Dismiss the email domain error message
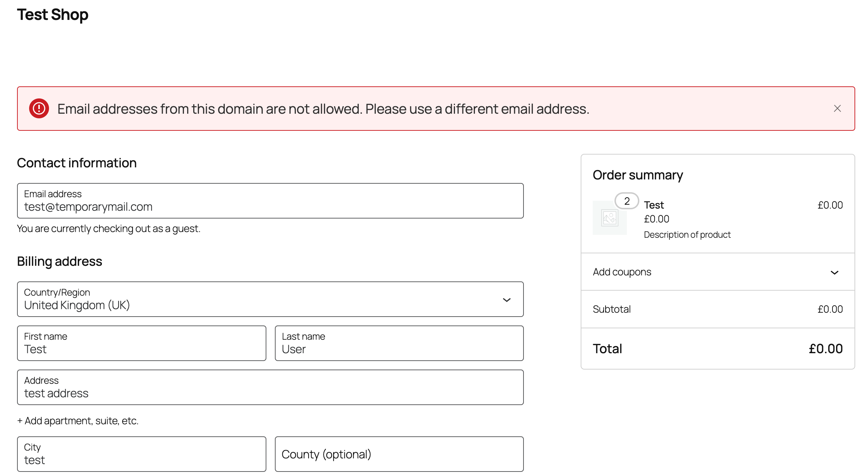This screenshot has width=868, height=474. coord(838,109)
